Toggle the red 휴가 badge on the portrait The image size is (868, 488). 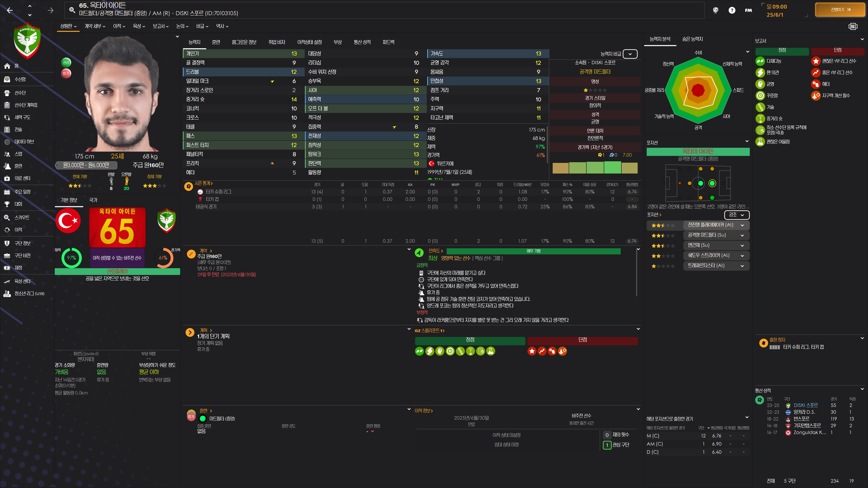(66, 73)
